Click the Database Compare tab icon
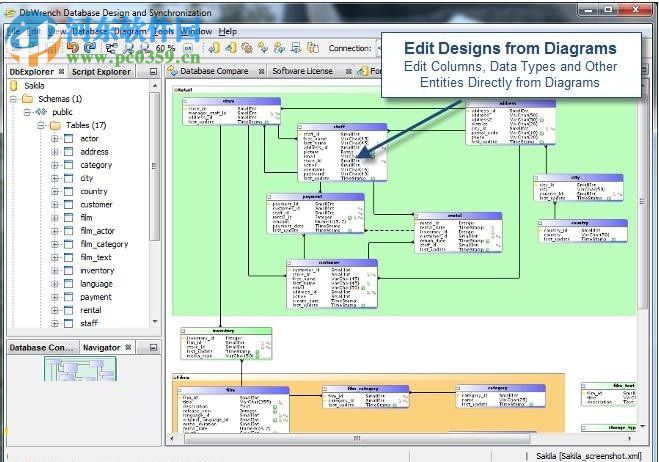This screenshot has width=659, height=462. [174, 71]
